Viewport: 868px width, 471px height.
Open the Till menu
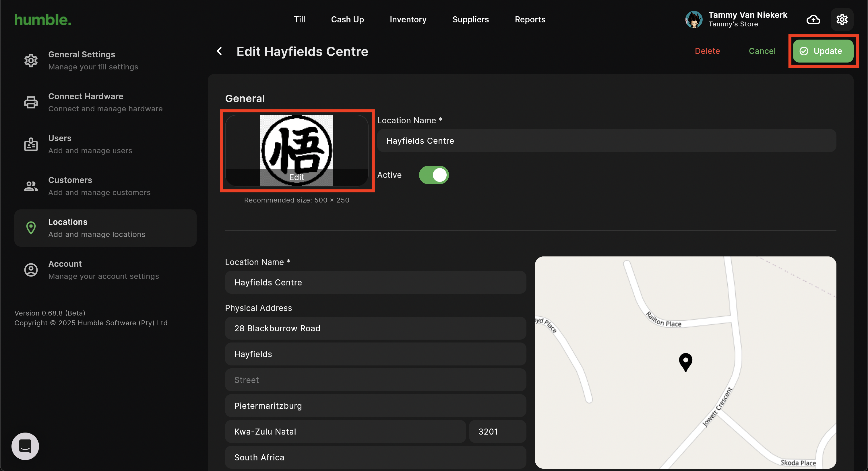tap(299, 20)
